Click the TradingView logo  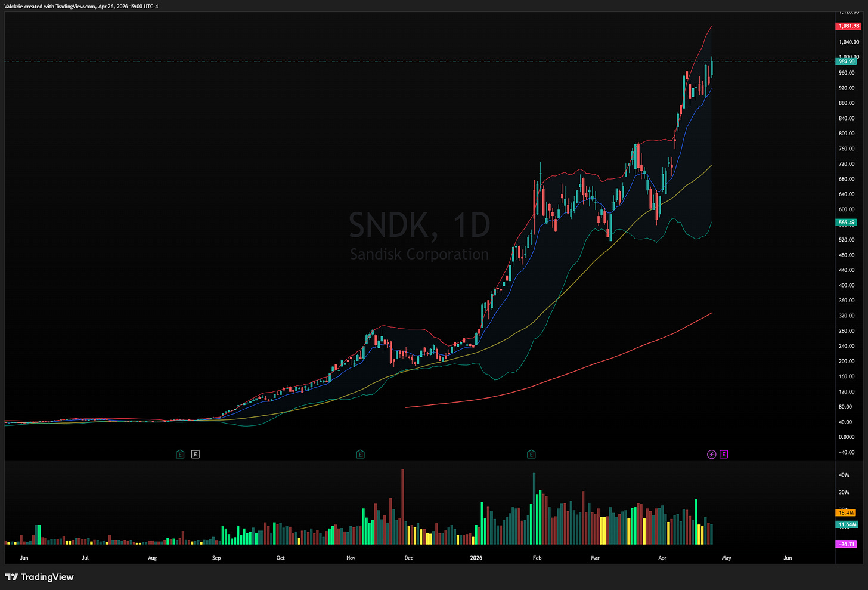pos(39,577)
